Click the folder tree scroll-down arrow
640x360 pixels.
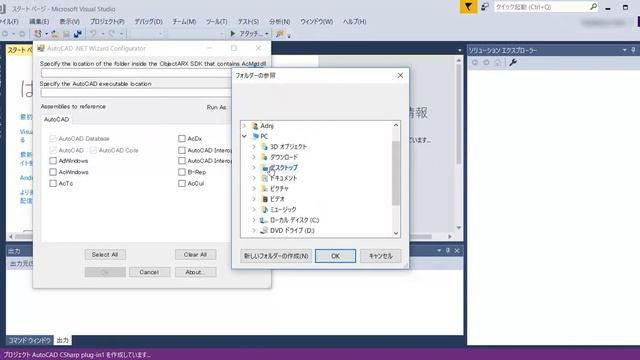point(396,233)
